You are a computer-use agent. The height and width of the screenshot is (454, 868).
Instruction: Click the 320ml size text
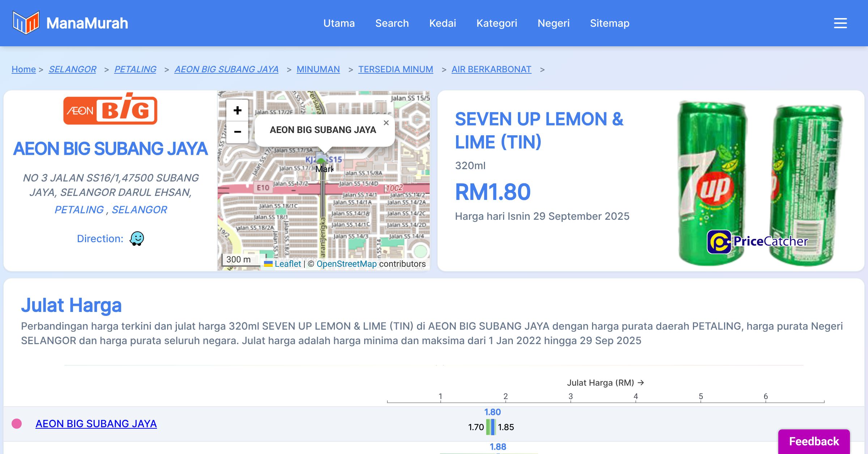pos(470,166)
